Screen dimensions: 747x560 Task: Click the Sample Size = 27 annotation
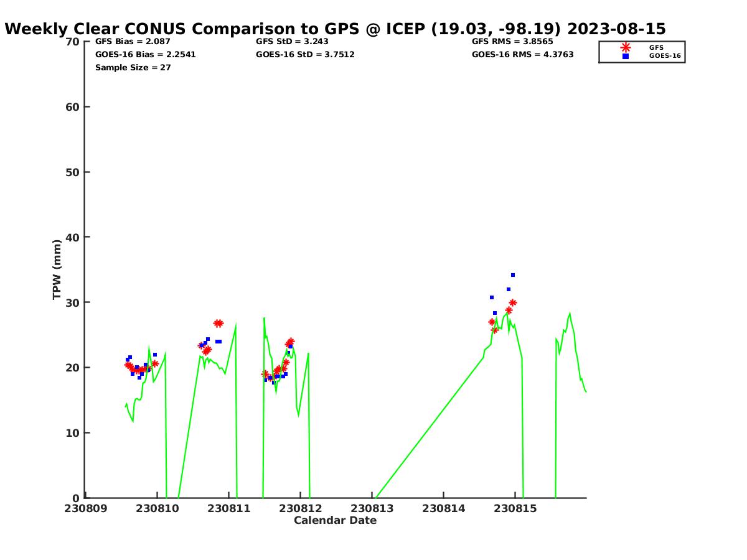(x=133, y=68)
